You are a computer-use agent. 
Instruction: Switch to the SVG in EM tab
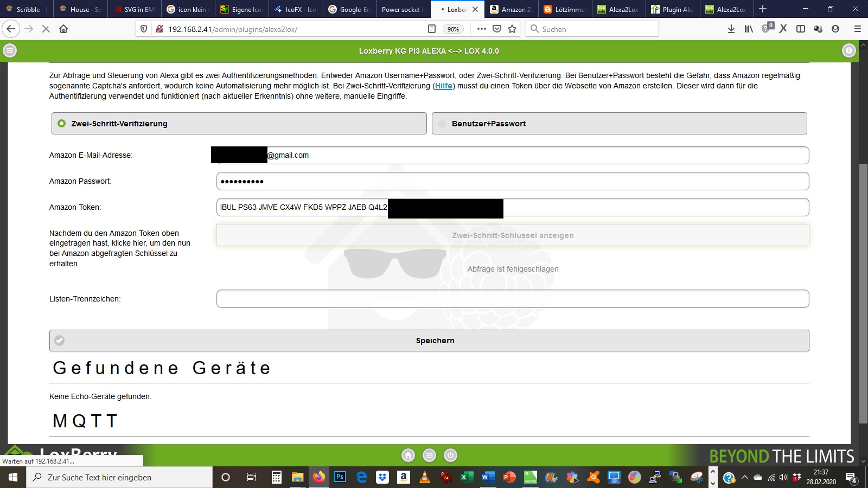[x=134, y=9]
